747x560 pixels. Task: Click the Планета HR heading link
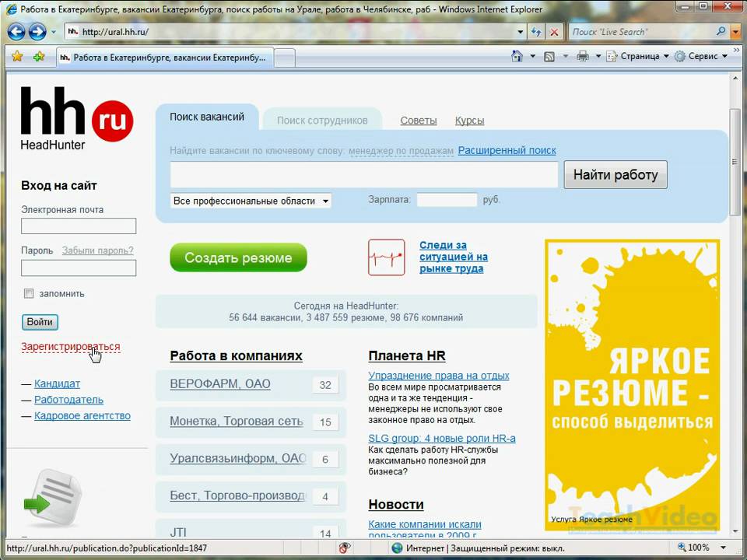407,355
